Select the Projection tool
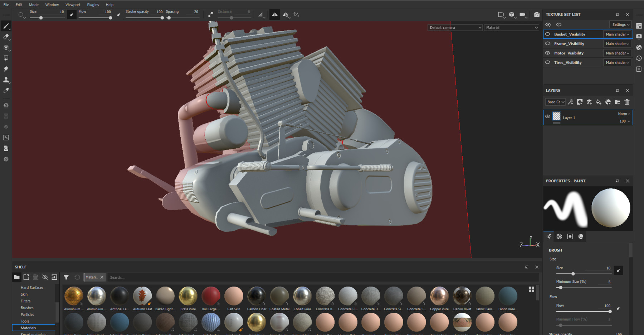 (x=6, y=47)
